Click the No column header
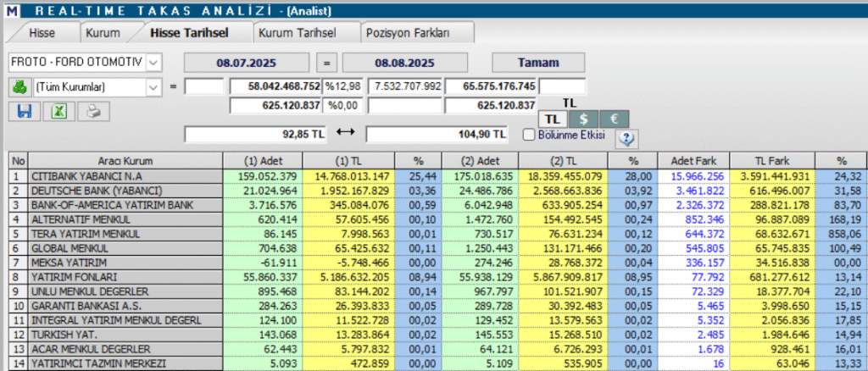The width and height of the screenshot is (868, 371). coord(19,162)
